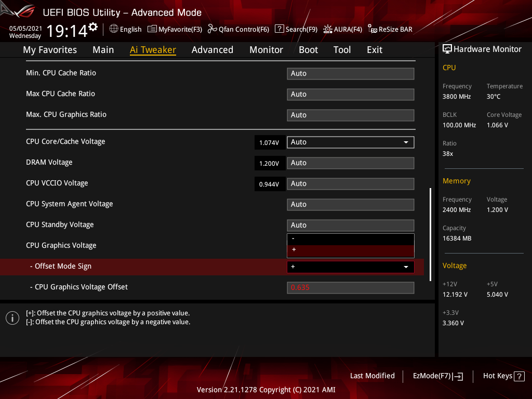Click CPU Standby Voltage field
The height and width of the screenshot is (399, 532).
[x=351, y=225]
